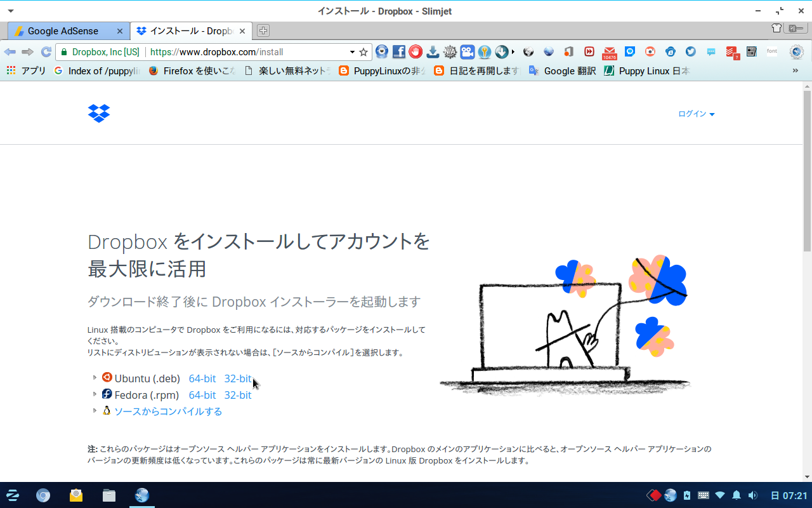Open the download manager tray-arrow icon
812x508 pixels.
[x=433, y=52]
